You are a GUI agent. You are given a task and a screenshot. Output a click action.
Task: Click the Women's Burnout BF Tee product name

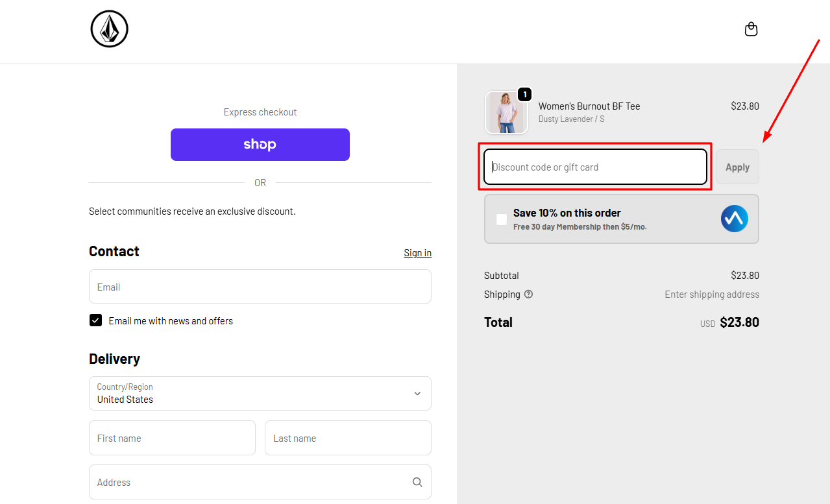pos(589,106)
